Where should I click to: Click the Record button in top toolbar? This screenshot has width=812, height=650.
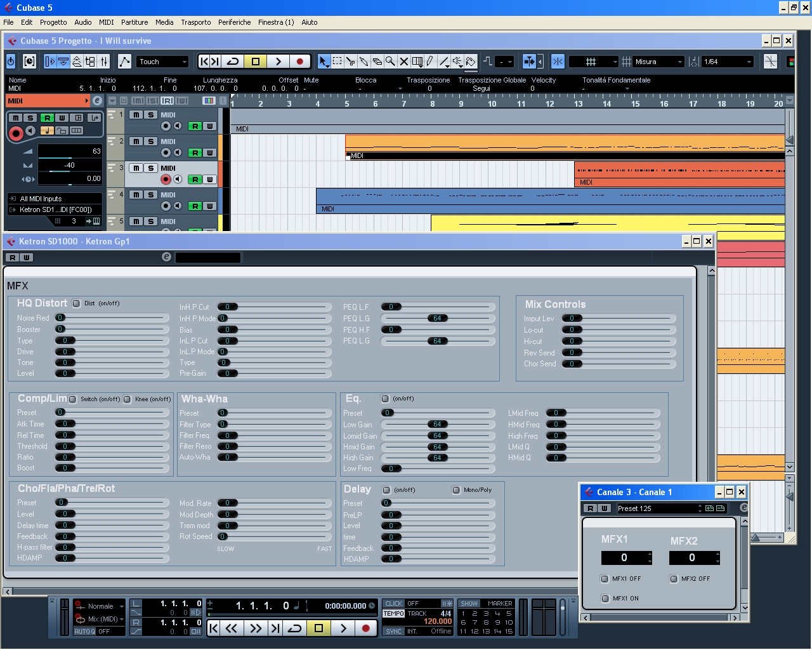(299, 62)
